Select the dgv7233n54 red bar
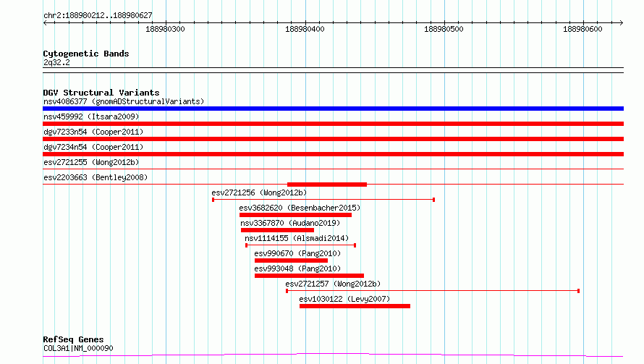Screen dimensions: 644x364 (333, 139)
